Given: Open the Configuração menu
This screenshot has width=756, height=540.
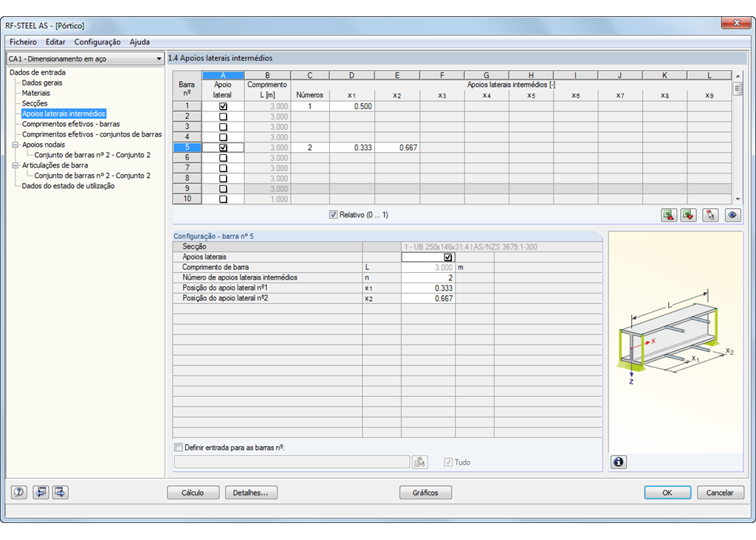Looking at the screenshot, I should (x=97, y=42).
